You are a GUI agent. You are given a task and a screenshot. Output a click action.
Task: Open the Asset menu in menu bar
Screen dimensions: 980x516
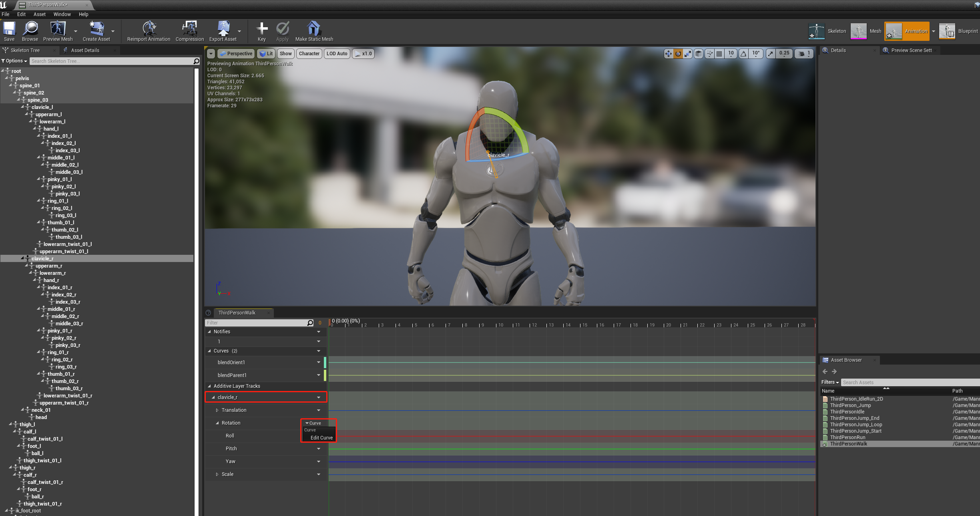(x=39, y=14)
